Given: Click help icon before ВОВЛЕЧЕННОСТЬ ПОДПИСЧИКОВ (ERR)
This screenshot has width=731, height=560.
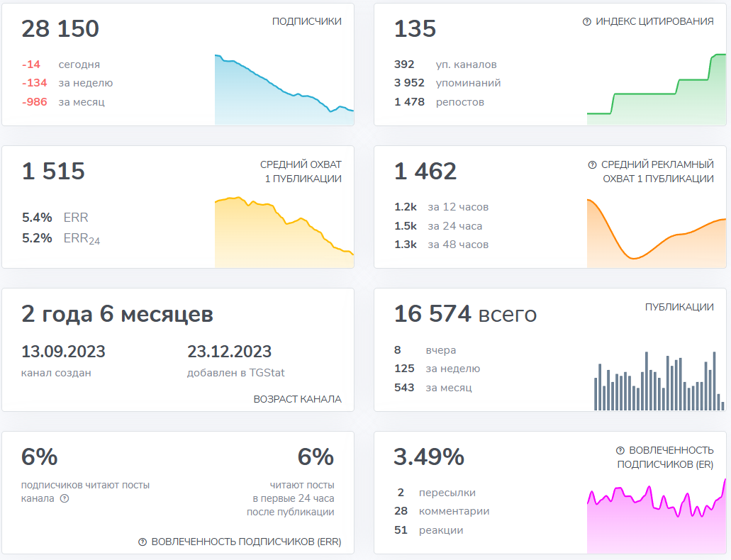Looking at the screenshot, I should coord(143,542).
